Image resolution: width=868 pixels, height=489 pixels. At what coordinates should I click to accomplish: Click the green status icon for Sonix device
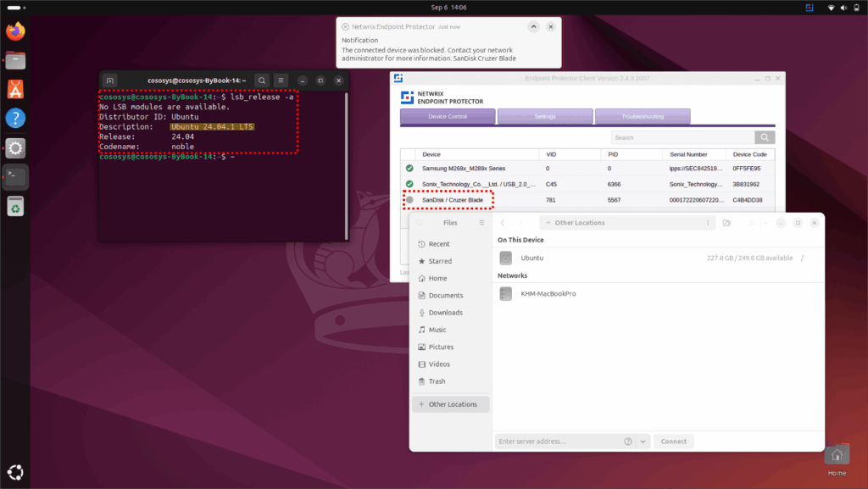tap(409, 184)
